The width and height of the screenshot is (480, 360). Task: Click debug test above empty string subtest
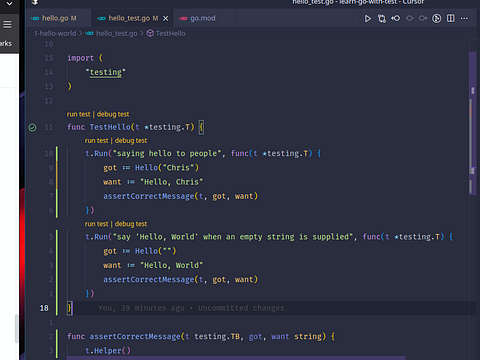131,224
